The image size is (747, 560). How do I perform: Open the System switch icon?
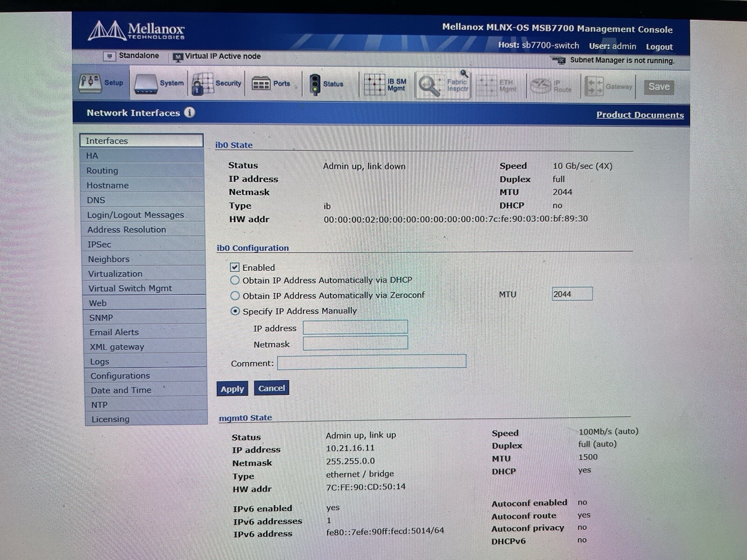point(146,84)
